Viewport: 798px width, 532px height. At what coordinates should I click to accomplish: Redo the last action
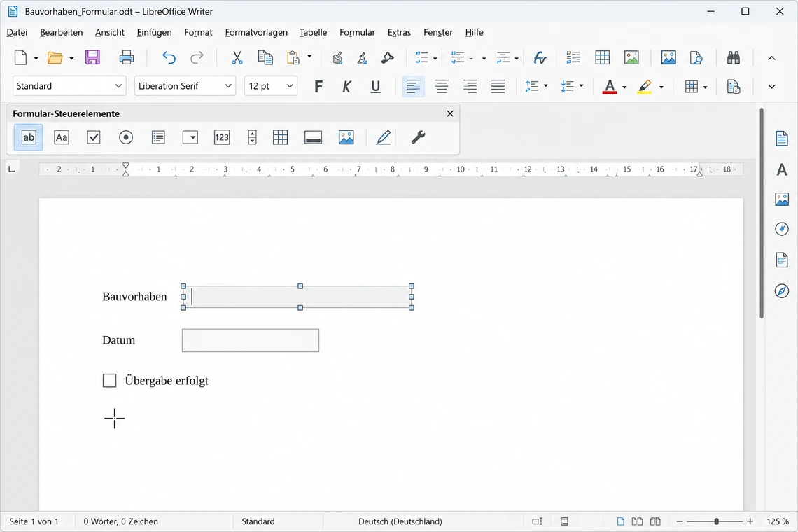coord(197,58)
